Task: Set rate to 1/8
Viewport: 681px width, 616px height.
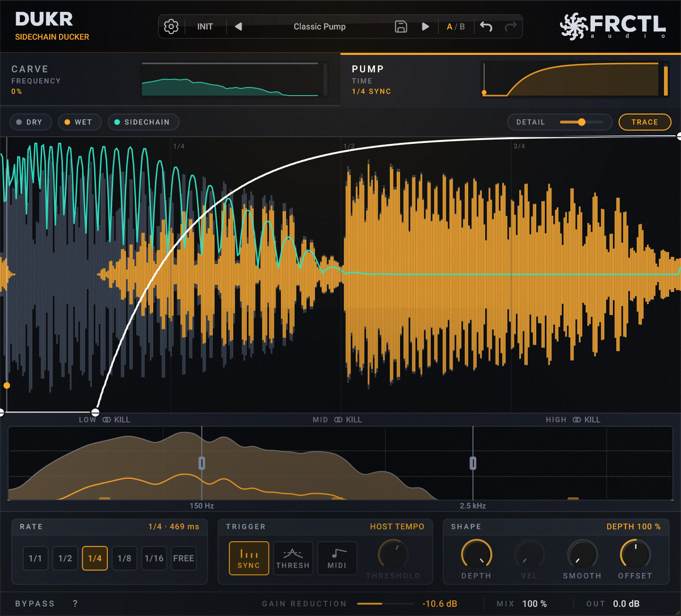Action: (124, 558)
